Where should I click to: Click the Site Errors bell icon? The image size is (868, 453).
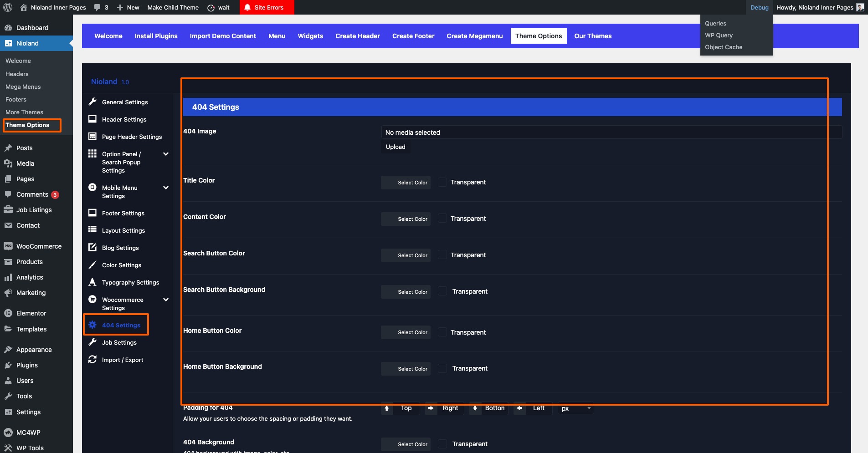247,7
